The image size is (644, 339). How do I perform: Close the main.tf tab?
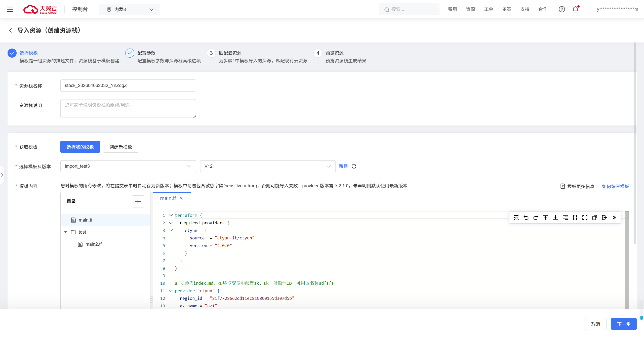pos(181,198)
